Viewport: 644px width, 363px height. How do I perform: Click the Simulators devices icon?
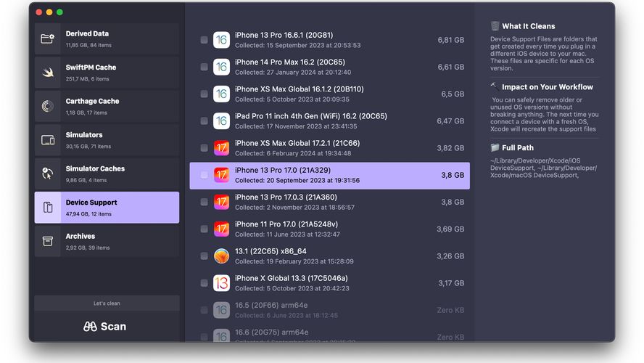point(48,140)
